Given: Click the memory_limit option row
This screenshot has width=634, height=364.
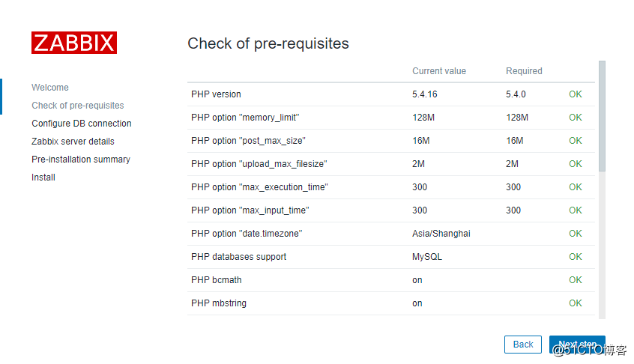Looking at the screenshot, I should pos(391,118).
